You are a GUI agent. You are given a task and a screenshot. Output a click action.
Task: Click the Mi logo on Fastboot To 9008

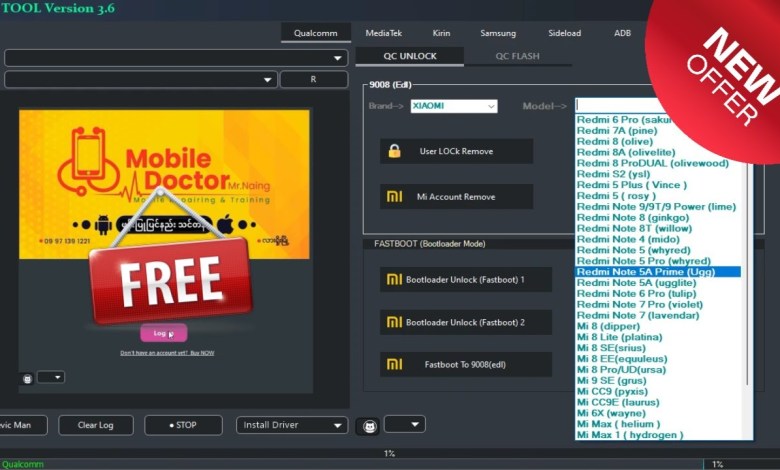394,365
